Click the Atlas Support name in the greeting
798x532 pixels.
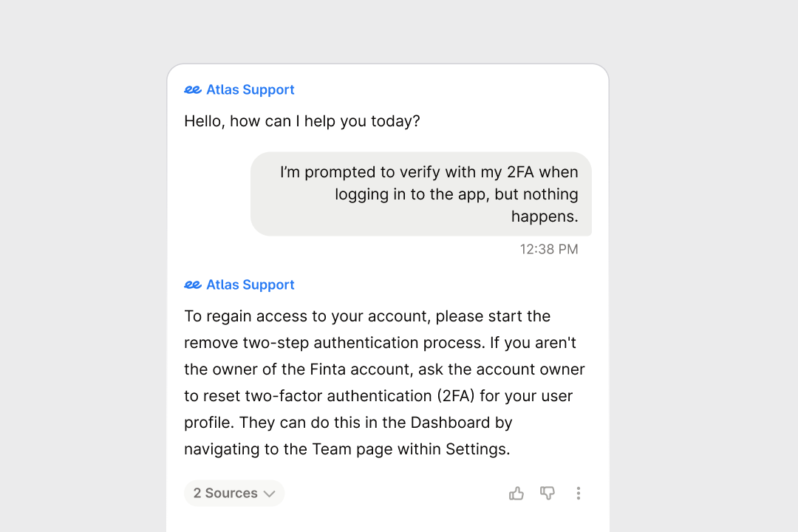click(250, 89)
